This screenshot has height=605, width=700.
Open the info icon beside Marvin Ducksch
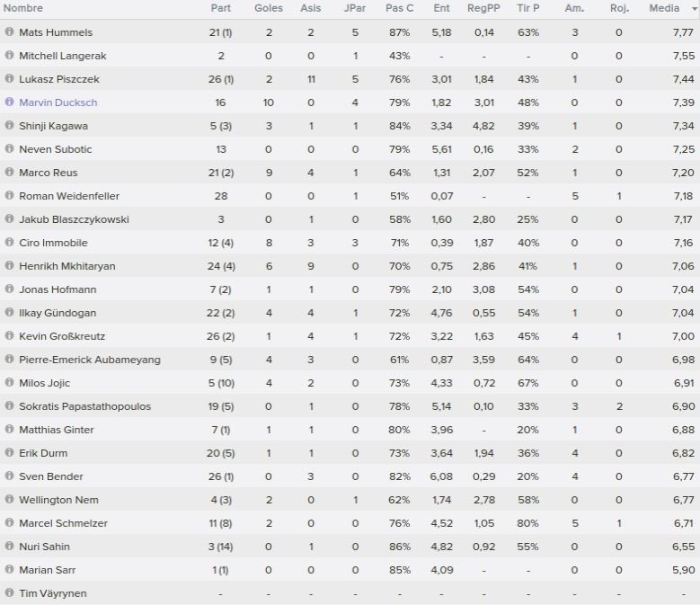9,102
